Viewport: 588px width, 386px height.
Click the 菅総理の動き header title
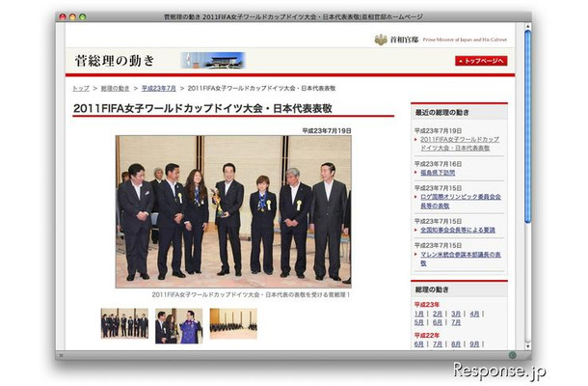(x=115, y=61)
